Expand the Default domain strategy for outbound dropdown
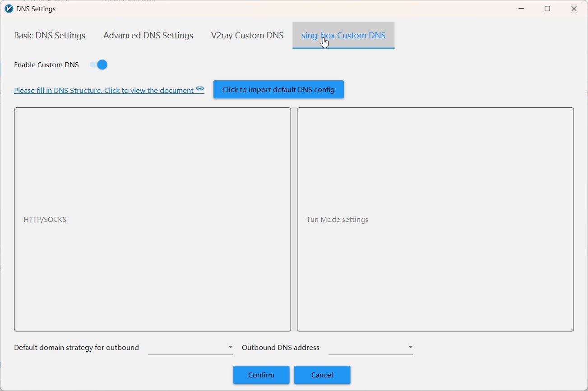The height and width of the screenshot is (391, 588). point(190,347)
